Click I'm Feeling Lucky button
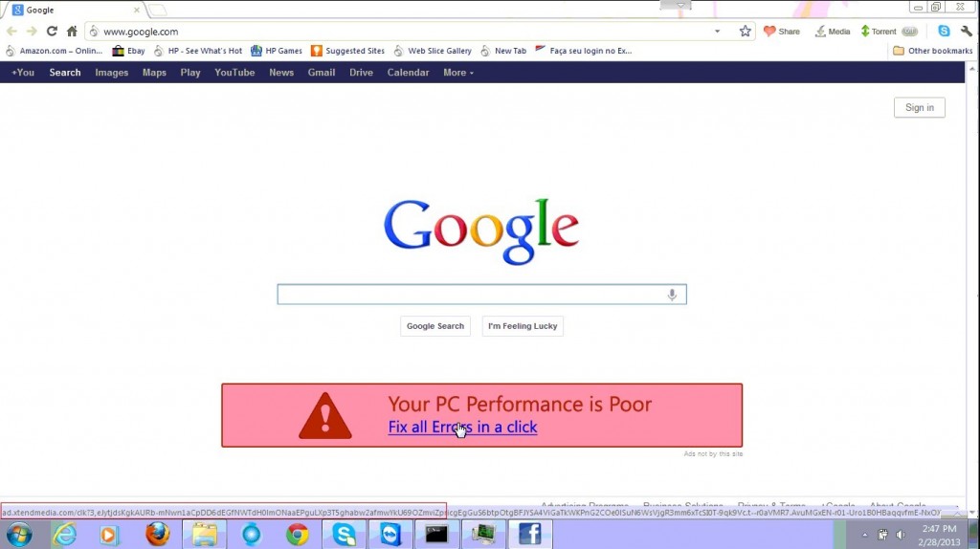 (x=523, y=326)
